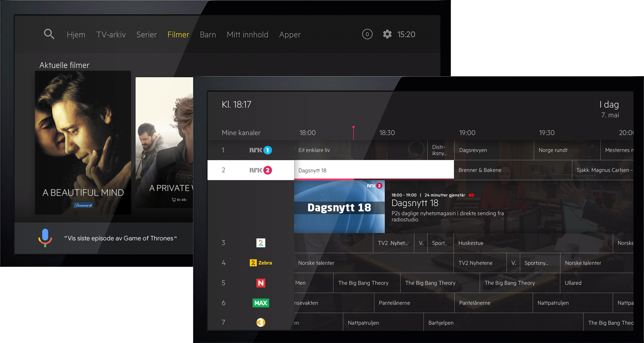Select TV2 Nyhetene on Zebra row

480,263
